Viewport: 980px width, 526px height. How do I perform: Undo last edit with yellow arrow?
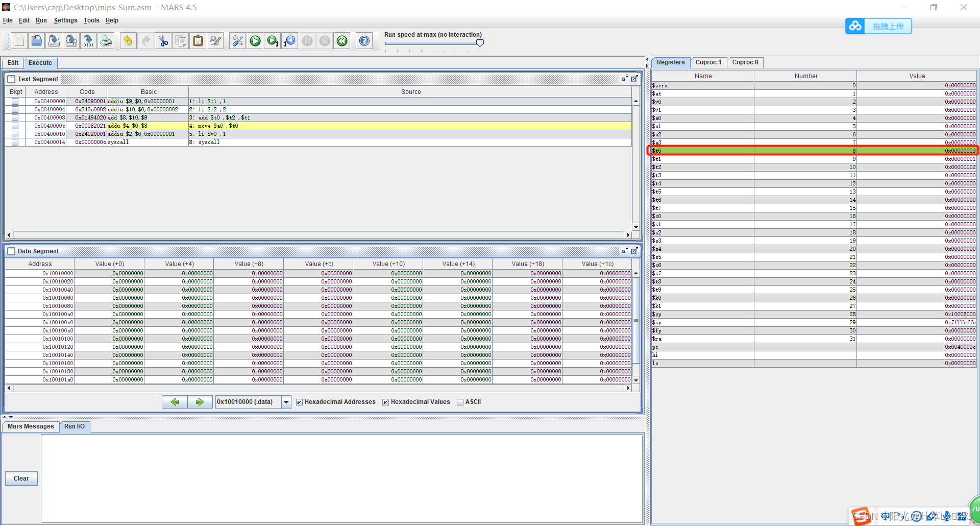click(x=128, y=41)
